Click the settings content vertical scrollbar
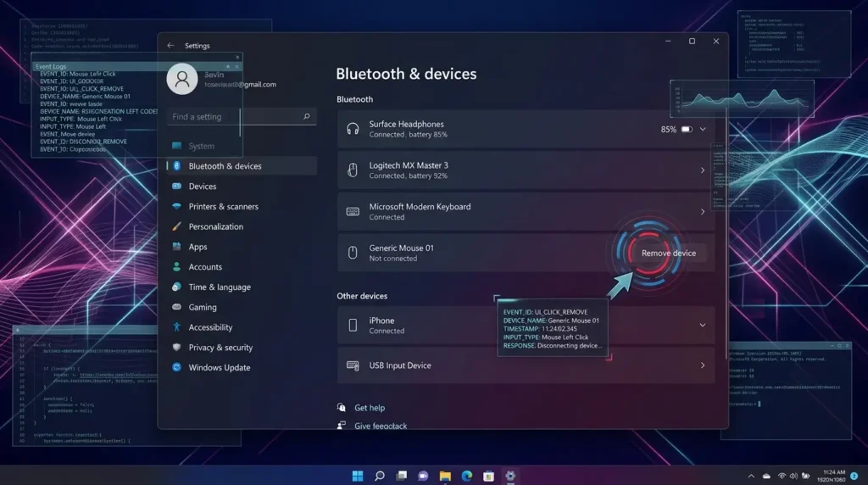The width and height of the screenshot is (868, 485). (726, 232)
